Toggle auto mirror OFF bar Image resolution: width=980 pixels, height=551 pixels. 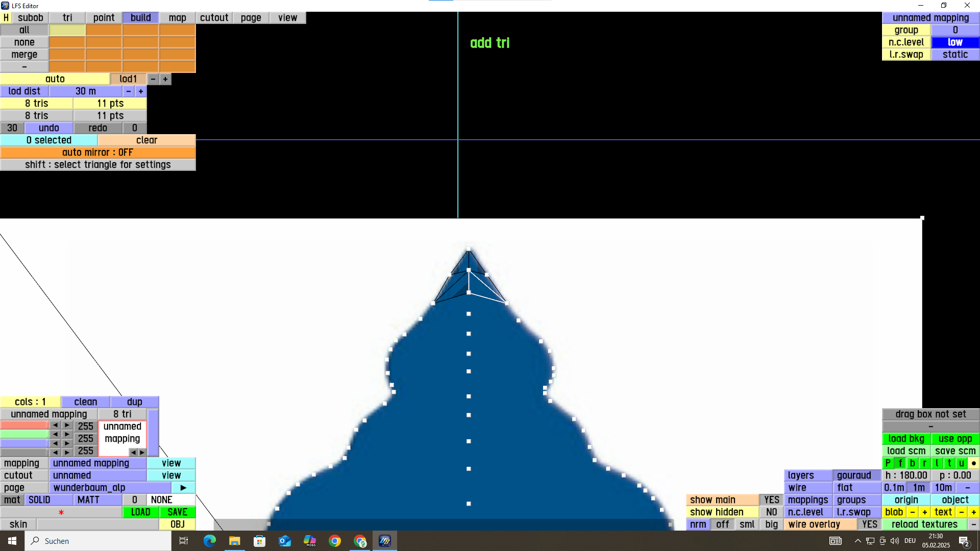(97, 153)
